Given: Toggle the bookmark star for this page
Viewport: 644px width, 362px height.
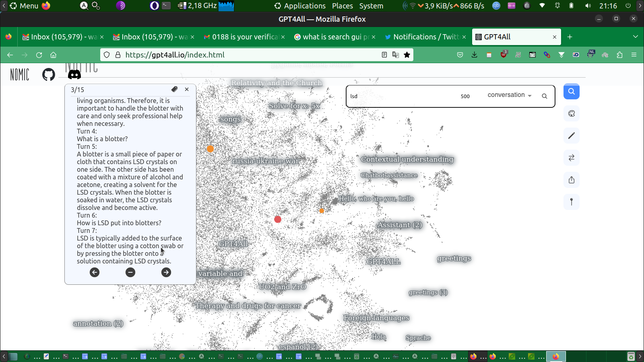Looking at the screenshot, I should click(407, 55).
